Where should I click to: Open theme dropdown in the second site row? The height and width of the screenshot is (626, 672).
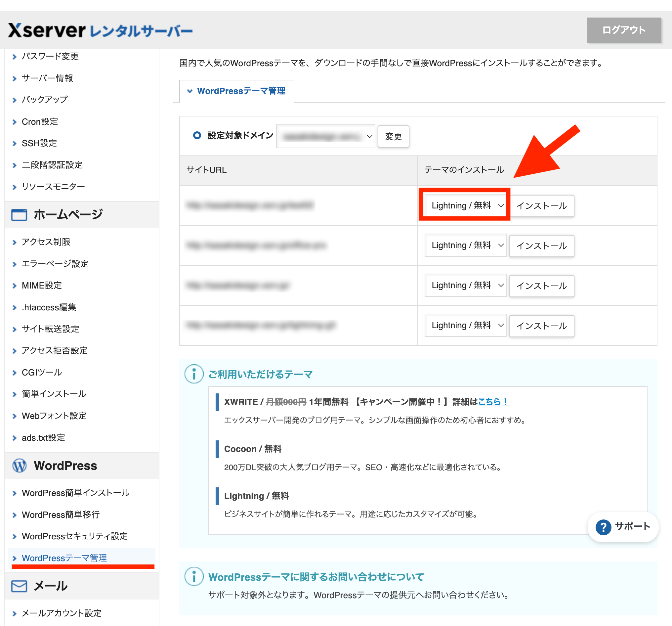465,245
